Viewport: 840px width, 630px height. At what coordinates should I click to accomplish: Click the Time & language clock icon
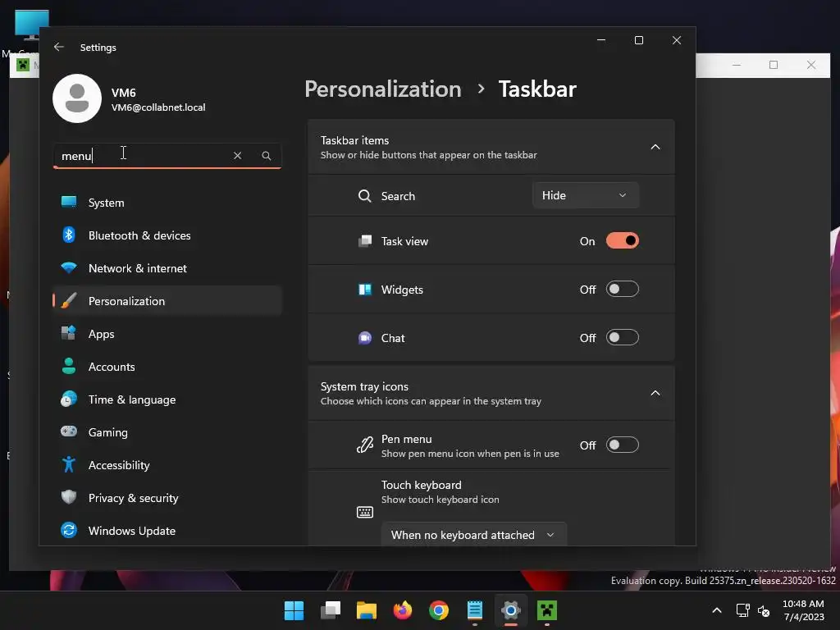[x=69, y=399]
